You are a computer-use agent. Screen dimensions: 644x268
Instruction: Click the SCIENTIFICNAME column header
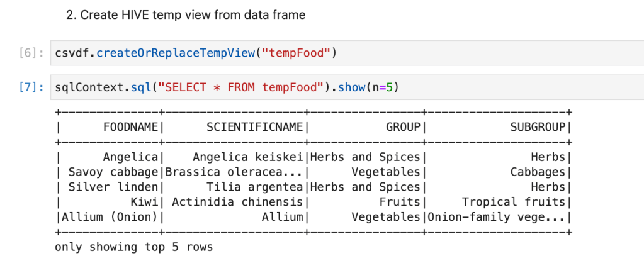[255, 127]
